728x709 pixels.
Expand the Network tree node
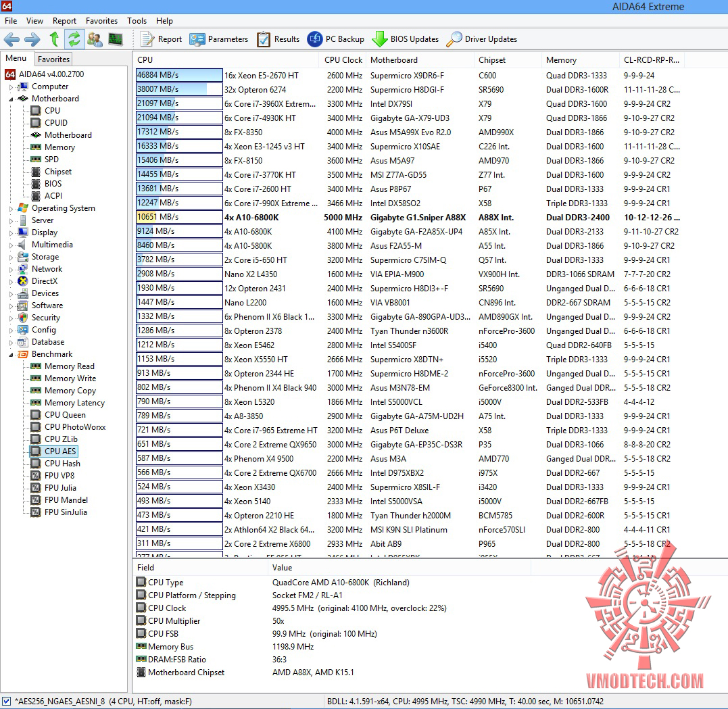(11, 269)
